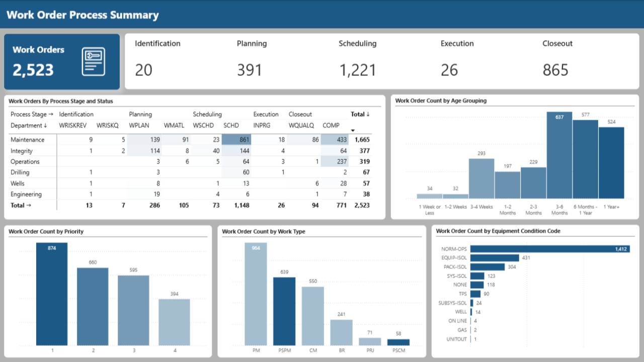Click the Maintenance COMP cell 433
This screenshot has width=644, height=362.
tap(336, 140)
